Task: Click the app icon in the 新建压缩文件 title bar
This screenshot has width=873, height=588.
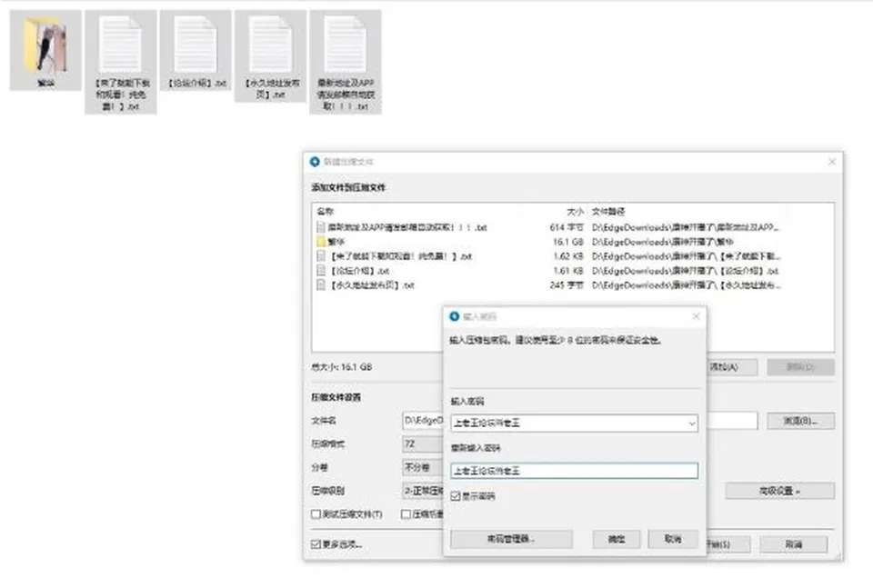Action: 315,162
